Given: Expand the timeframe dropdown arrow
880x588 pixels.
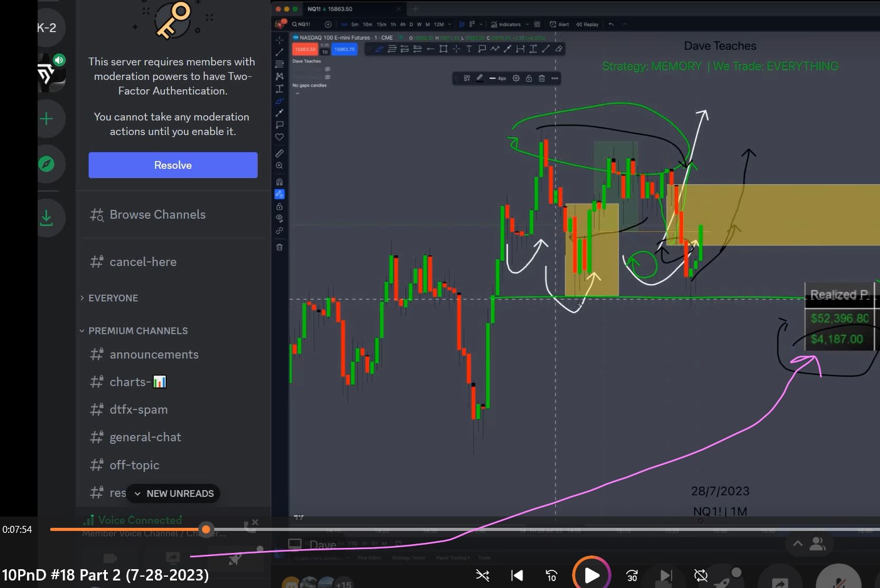Looking at the screenshot, I should point(450,24).
